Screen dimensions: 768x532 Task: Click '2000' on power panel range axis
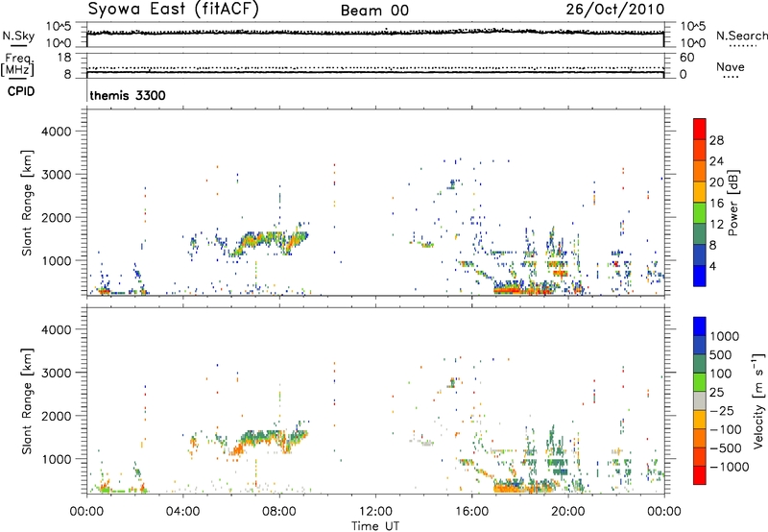coord(57,217)
